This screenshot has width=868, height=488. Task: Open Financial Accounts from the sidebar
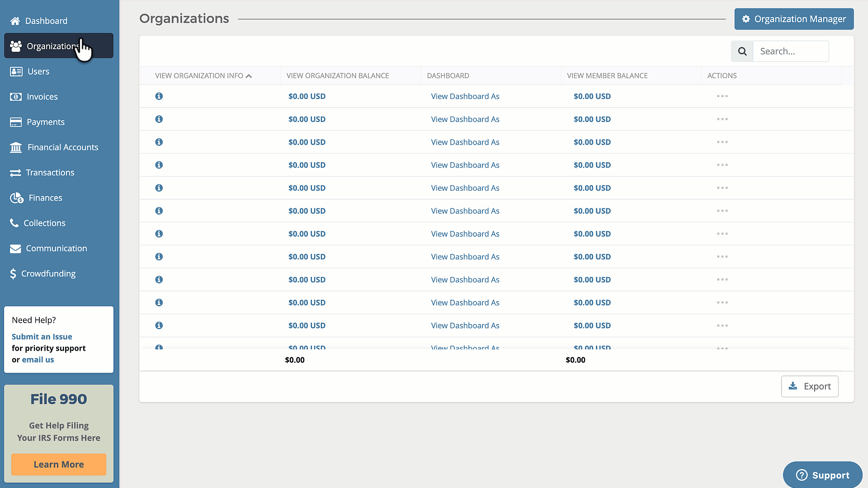pos(16,147)
